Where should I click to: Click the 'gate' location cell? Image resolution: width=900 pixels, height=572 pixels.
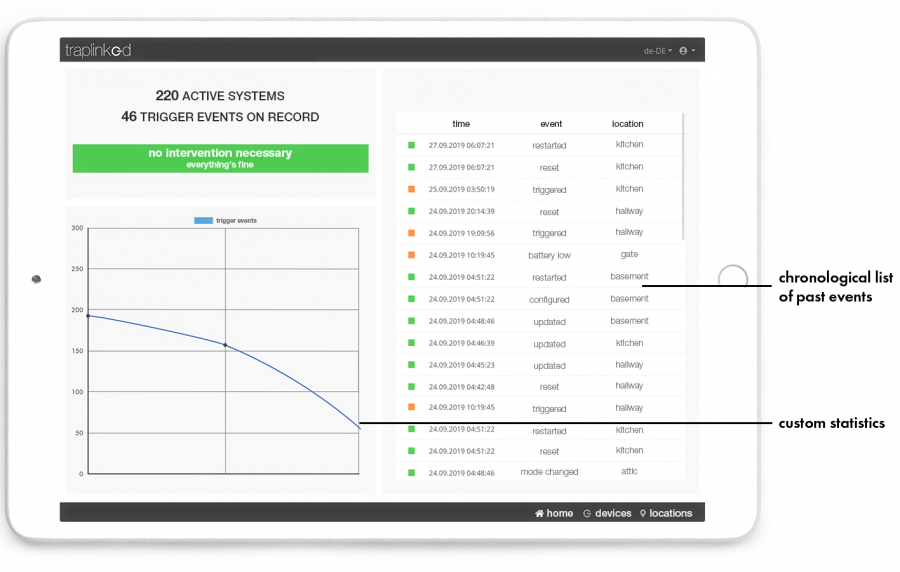(629, 254)
